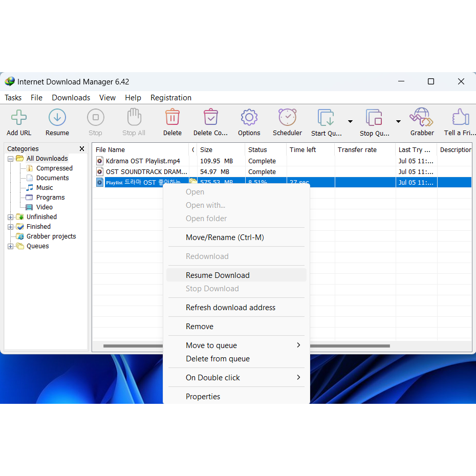476x476 pixels.
Task: Click the Resume download arrow icon
Action: [57, 118]
